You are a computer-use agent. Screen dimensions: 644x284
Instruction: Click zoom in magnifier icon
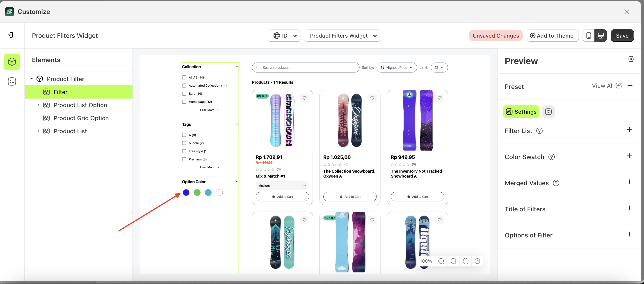click(x=441, y=261)
